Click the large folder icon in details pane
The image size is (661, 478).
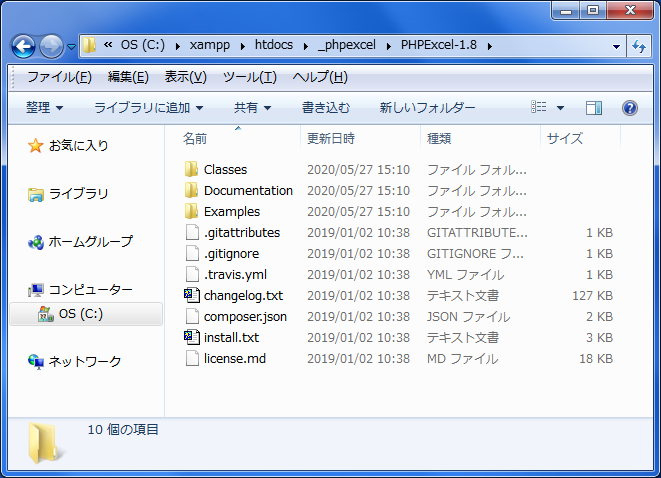46,443
